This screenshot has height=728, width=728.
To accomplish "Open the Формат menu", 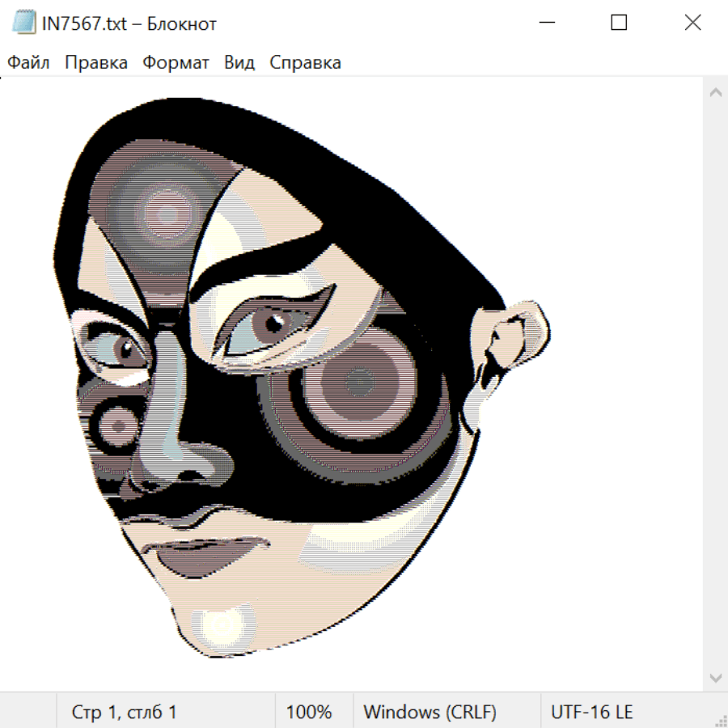I will pos(176,63).
